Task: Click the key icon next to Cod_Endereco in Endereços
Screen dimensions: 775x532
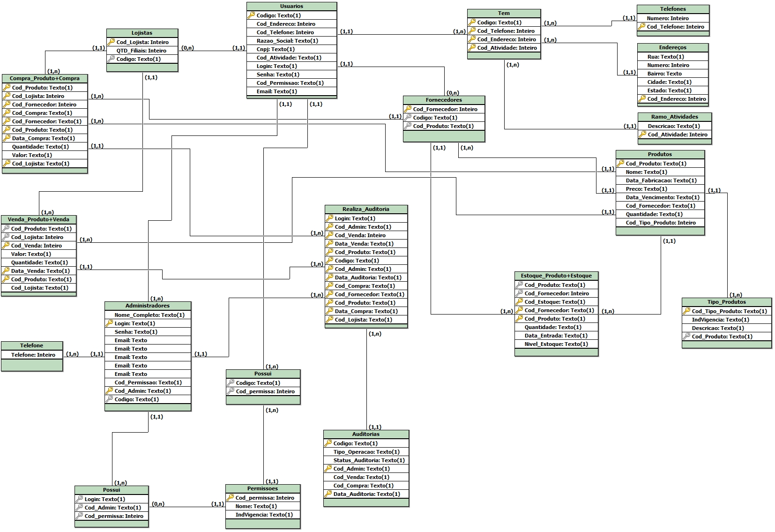Action: pos(642,99)
